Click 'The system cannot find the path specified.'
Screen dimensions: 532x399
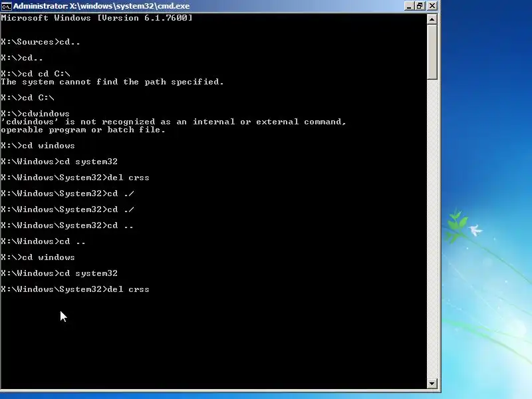pyautogui.click(x=112, y=82)
